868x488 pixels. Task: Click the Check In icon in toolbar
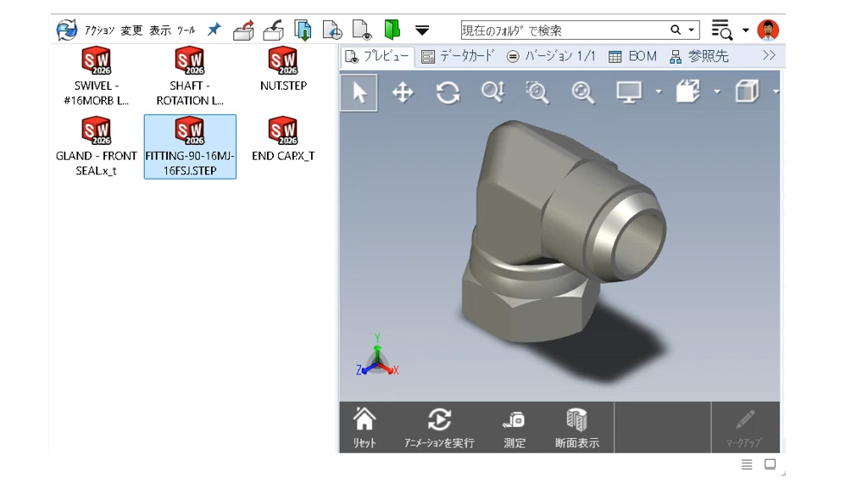tap(273, 30)
